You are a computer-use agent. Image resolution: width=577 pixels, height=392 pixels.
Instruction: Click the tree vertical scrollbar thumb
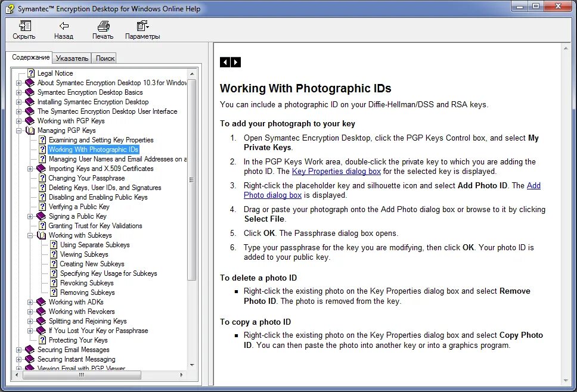[x=192, y=179]
